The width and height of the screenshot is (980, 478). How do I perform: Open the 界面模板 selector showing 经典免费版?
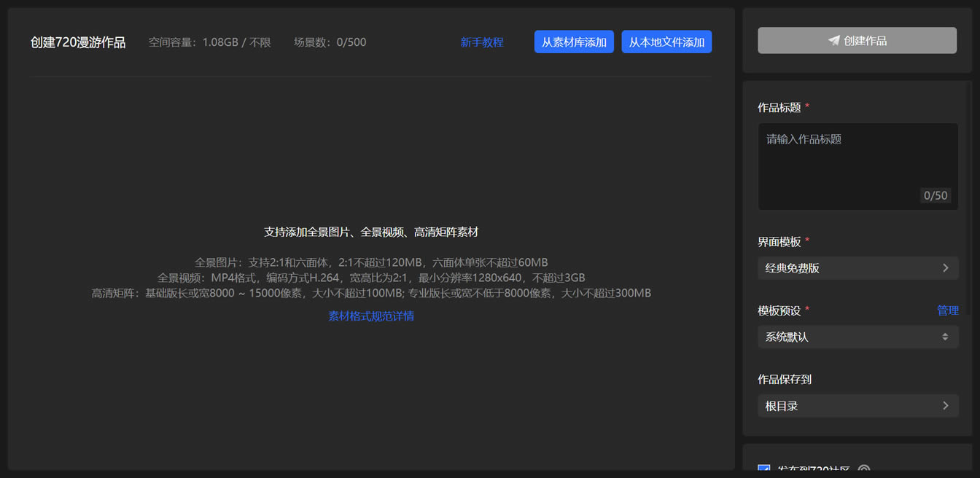858,268
